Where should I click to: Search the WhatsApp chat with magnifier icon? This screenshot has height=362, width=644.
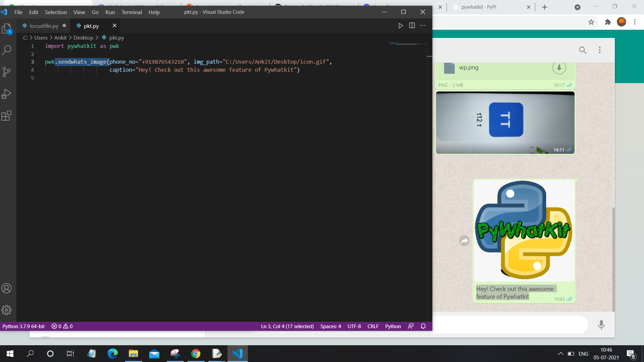pyautogui.click(x=583, y=50)
